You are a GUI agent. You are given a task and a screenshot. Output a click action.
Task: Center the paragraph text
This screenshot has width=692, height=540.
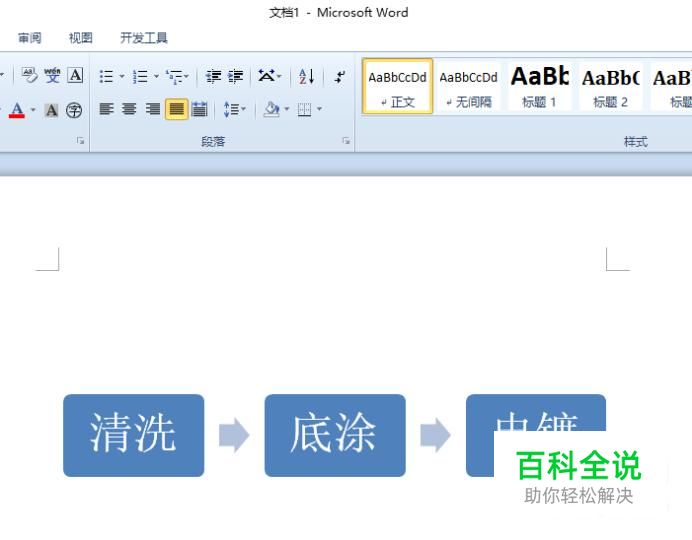pos(129,109)
